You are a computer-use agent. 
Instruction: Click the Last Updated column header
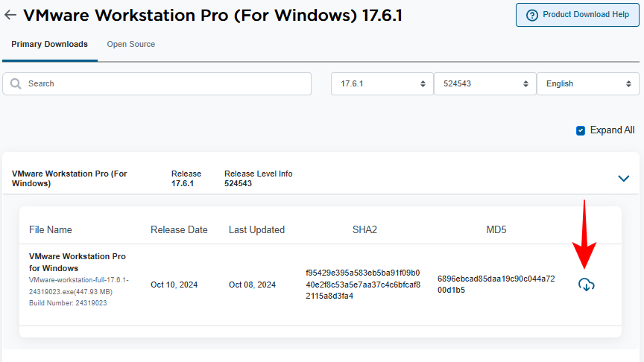[256, 229]
